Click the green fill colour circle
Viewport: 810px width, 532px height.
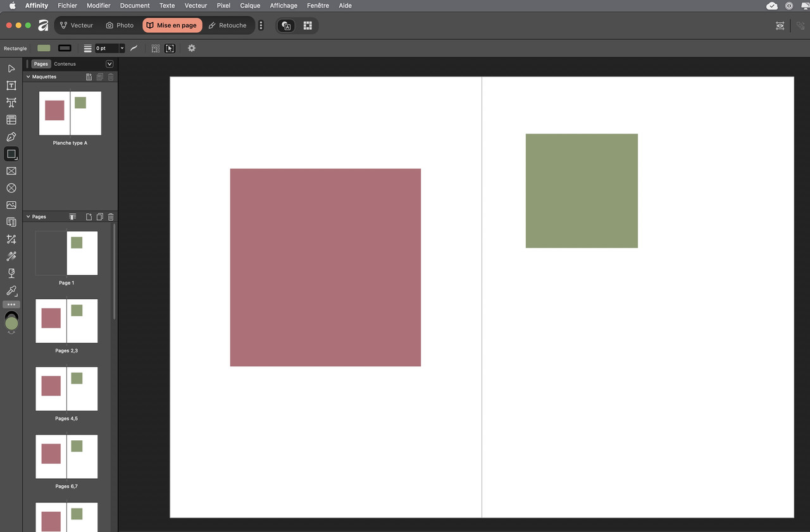click(11, 323)
